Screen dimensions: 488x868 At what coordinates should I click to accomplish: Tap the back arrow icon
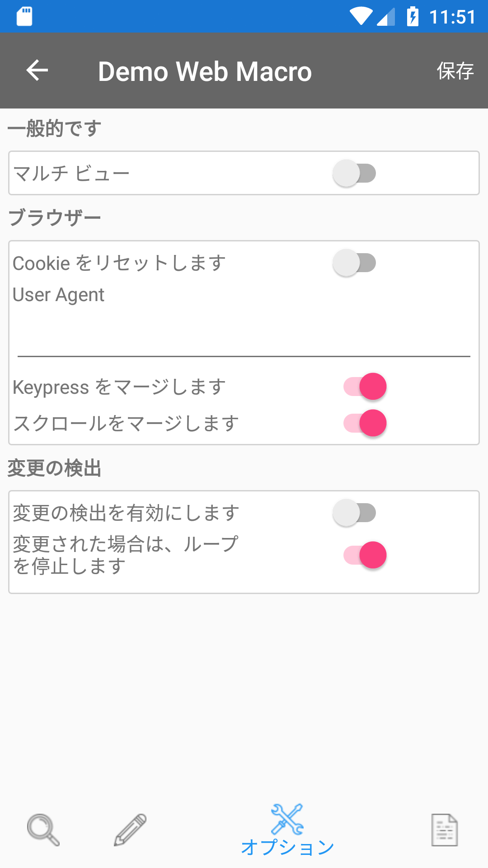(x=37, y=71)
